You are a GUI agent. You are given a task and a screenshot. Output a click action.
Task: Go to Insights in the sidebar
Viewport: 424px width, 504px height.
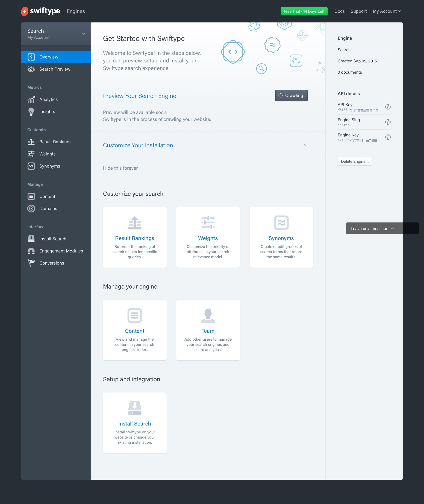[56, 112]
